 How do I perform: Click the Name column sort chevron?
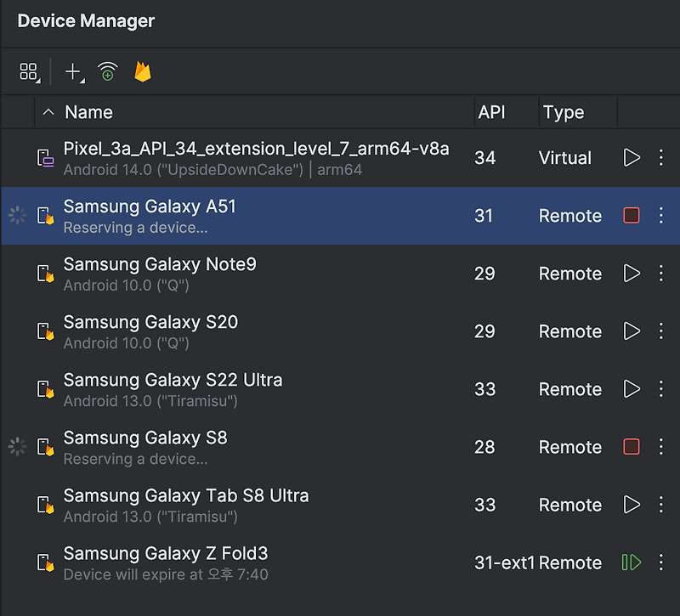pos(48,111)
